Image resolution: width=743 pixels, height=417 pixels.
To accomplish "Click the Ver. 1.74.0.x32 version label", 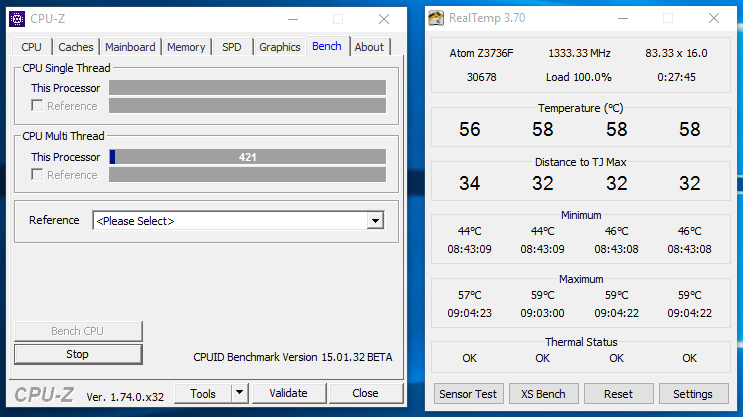I will coord(125,397).
